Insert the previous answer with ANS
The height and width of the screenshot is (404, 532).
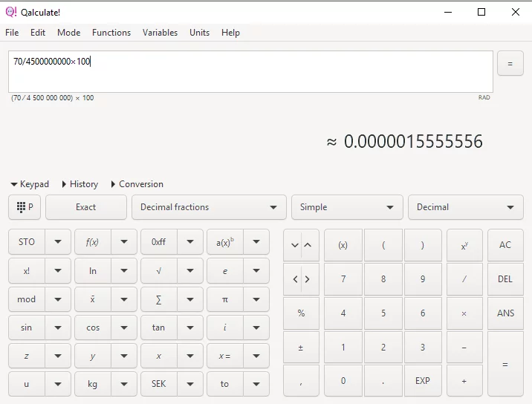[x=505, y=313]
